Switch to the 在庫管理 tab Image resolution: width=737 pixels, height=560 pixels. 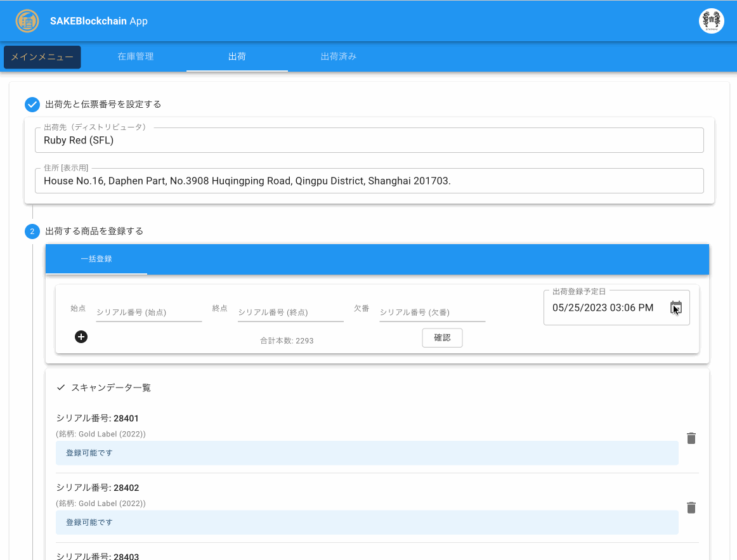pos(136,56)
